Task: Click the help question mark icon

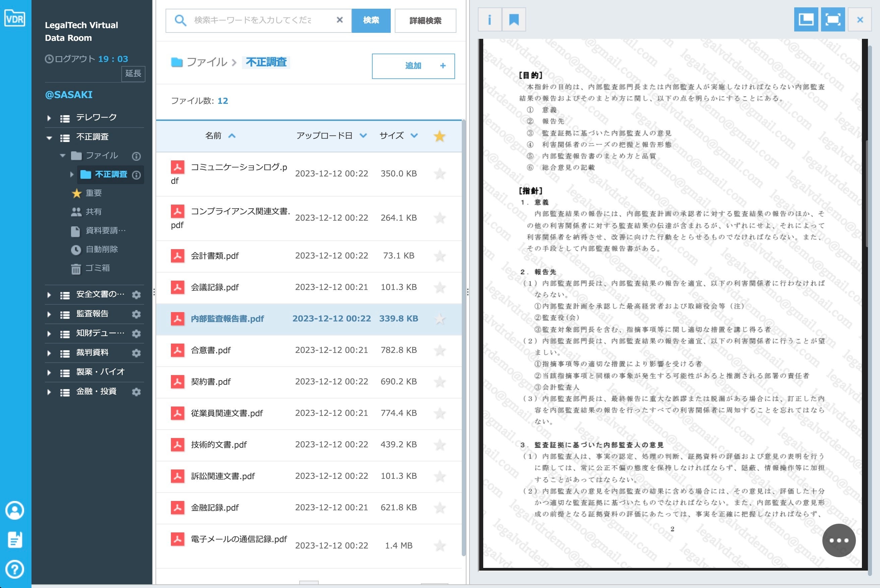Action: 15,569
